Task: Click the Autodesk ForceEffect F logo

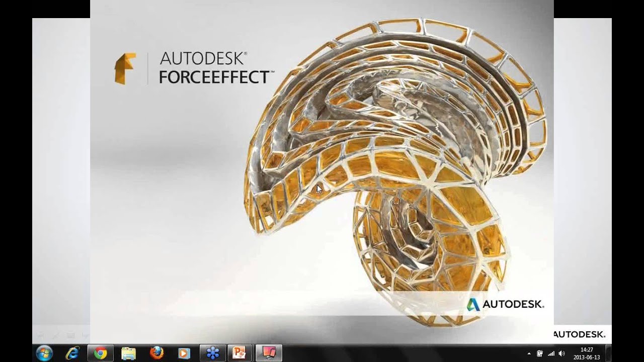Action: (x=125, y=68)
